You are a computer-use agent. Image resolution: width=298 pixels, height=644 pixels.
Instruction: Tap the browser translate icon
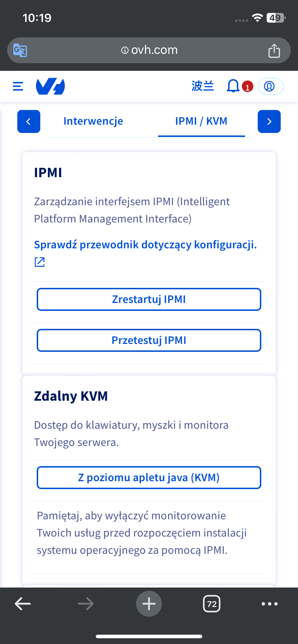20,50
